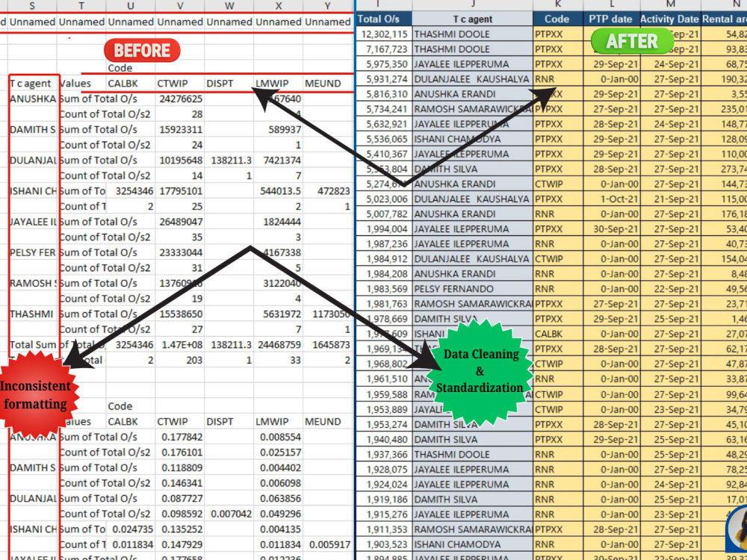The width and height of the screenshot is (747, 560).
Task: Click the 'Total O/s' header cell
Action: [384, 19]
